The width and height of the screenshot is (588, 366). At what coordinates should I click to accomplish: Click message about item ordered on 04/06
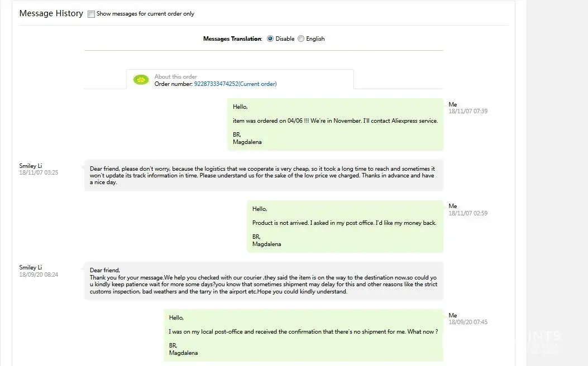click(x=335, y=121)
